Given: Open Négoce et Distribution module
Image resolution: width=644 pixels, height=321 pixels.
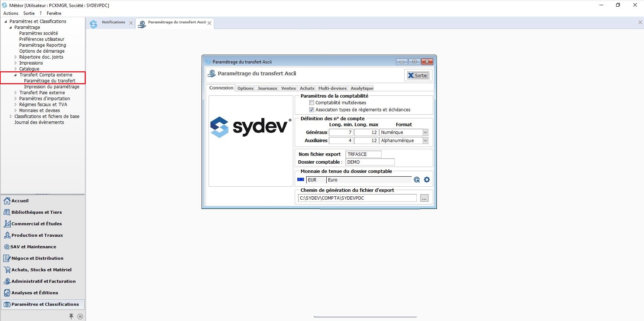Looking at the screenshot, I should [x=37, y=258].
